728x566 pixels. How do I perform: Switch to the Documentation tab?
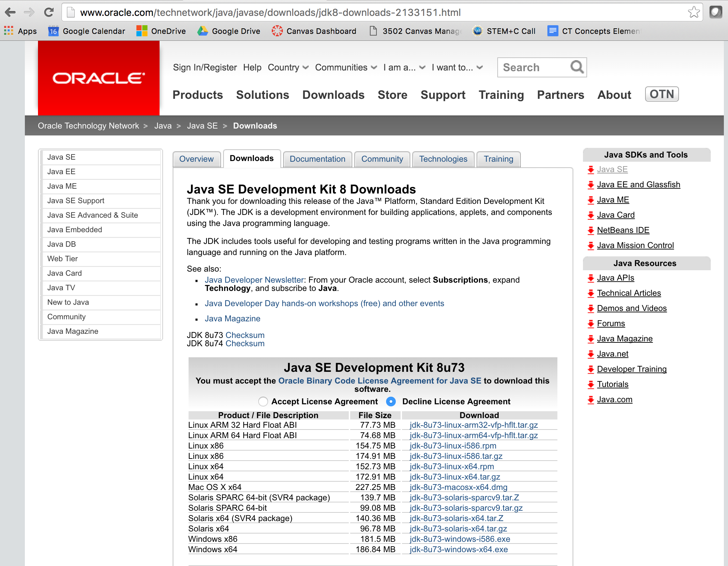tap(317, 159)
